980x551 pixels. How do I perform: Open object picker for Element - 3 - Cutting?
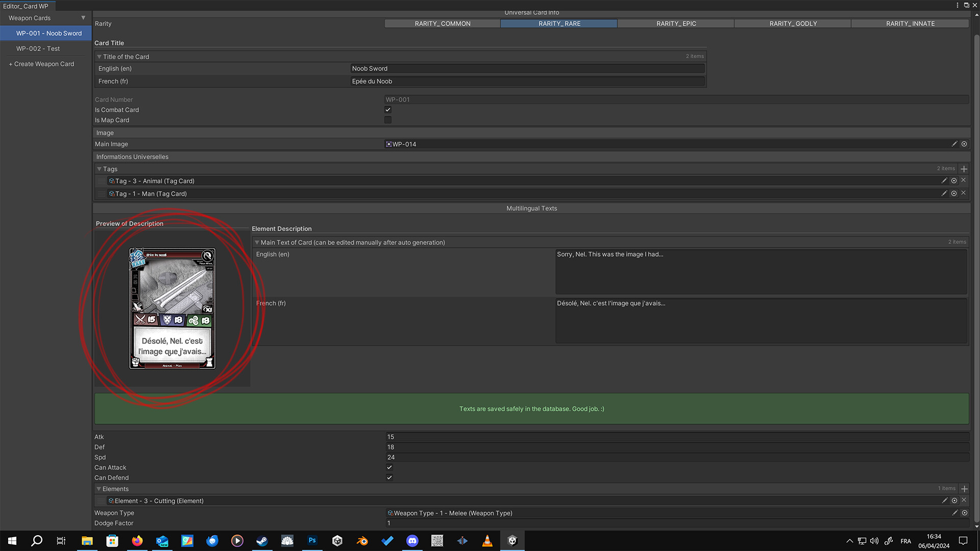coord(954,500)
